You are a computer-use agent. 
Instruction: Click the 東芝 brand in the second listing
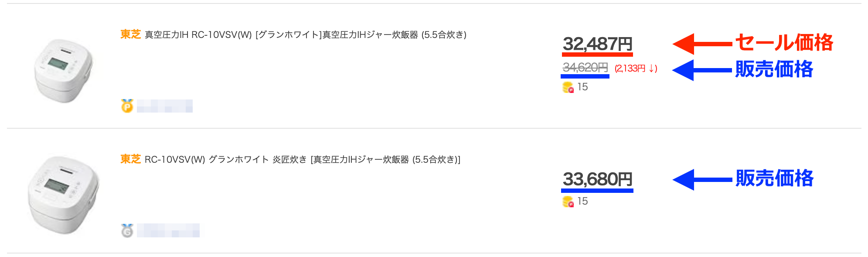pos(130,159)
